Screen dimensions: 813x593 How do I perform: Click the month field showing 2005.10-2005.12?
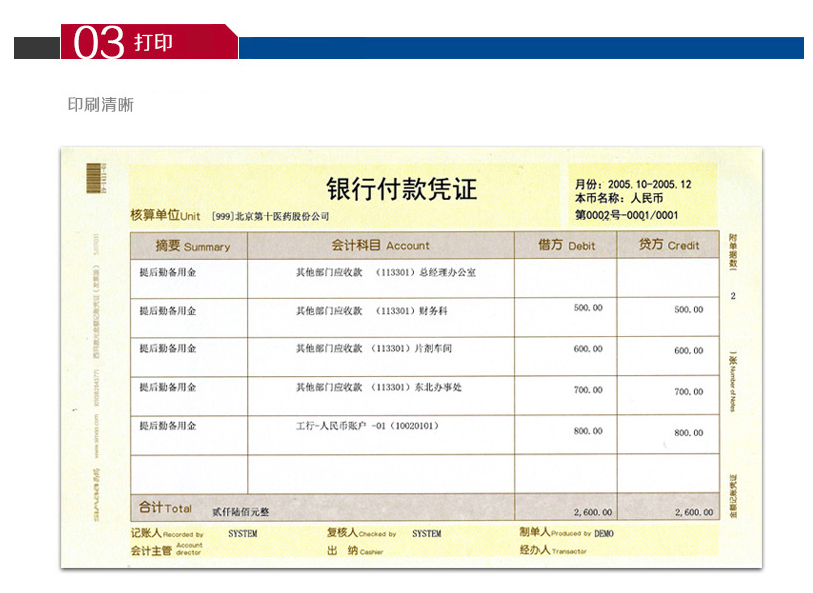(632, 185)
